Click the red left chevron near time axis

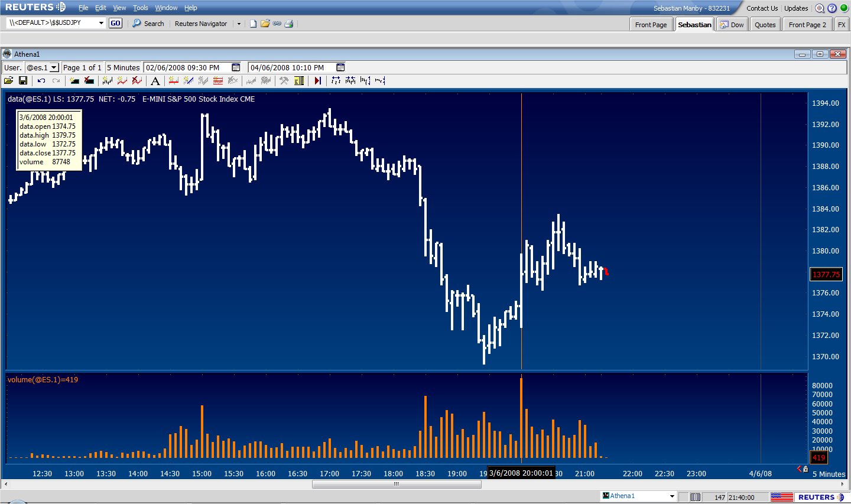click(799, 469)
